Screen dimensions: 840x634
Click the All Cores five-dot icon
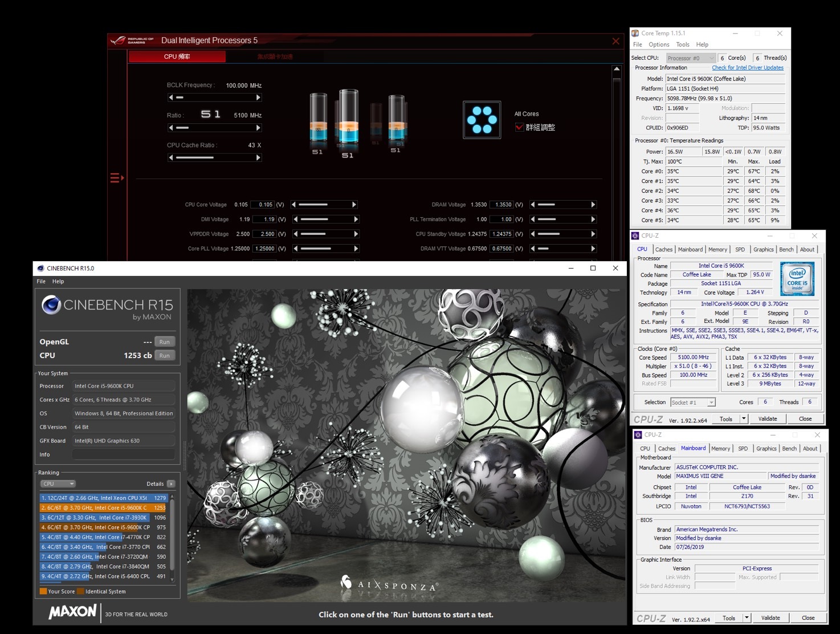coord(482,120)
